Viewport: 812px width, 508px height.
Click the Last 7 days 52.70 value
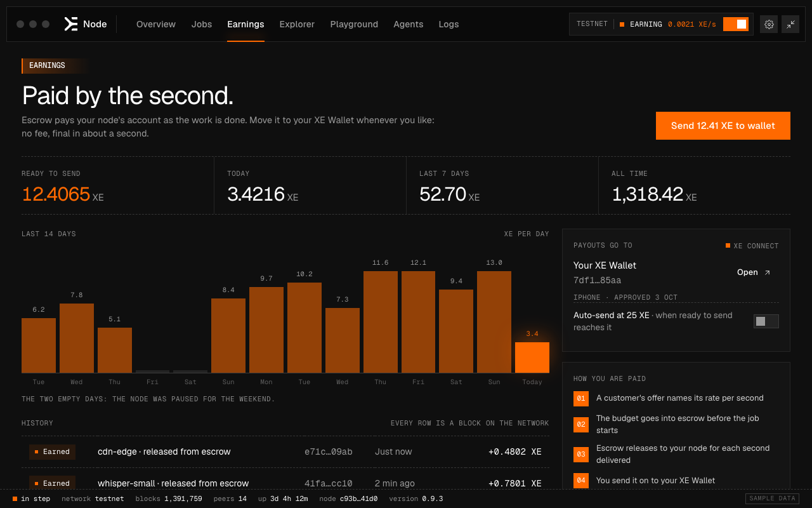[443, 194]
